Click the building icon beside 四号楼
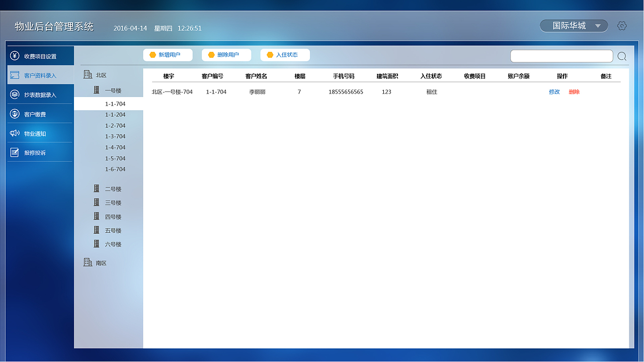The width and height of the screenshot is (644, 362). 97,216
